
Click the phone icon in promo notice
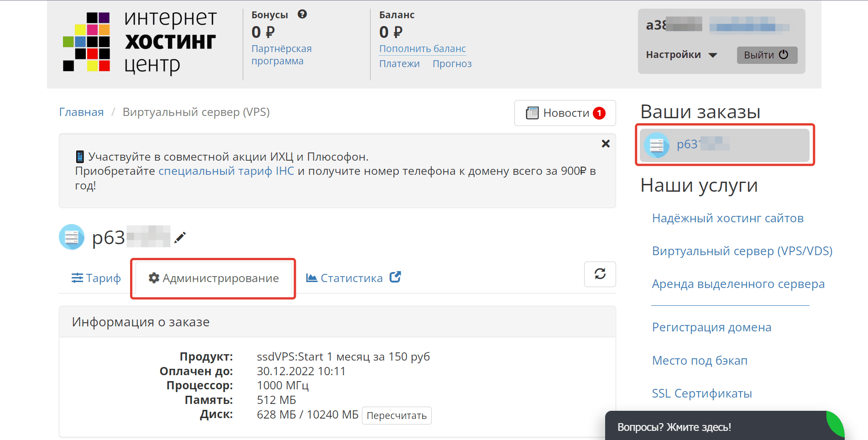[80, 157]
